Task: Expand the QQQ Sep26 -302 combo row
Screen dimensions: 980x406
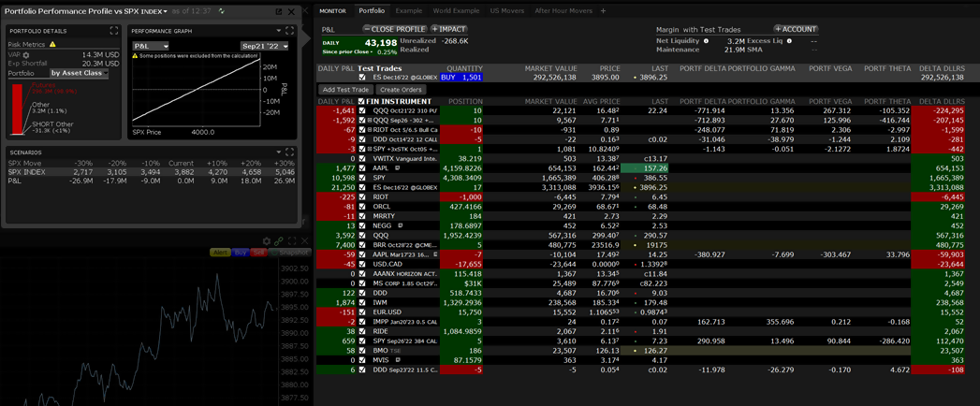Action: (370, 121)
